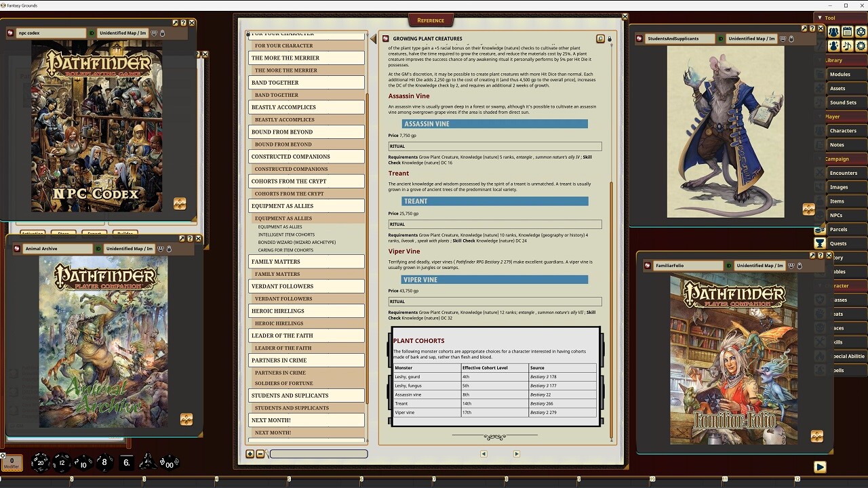Toggle the player visibility mask on the Animal Archive window
The width and height of the screenshot is (868, 488).
[161, 249]
